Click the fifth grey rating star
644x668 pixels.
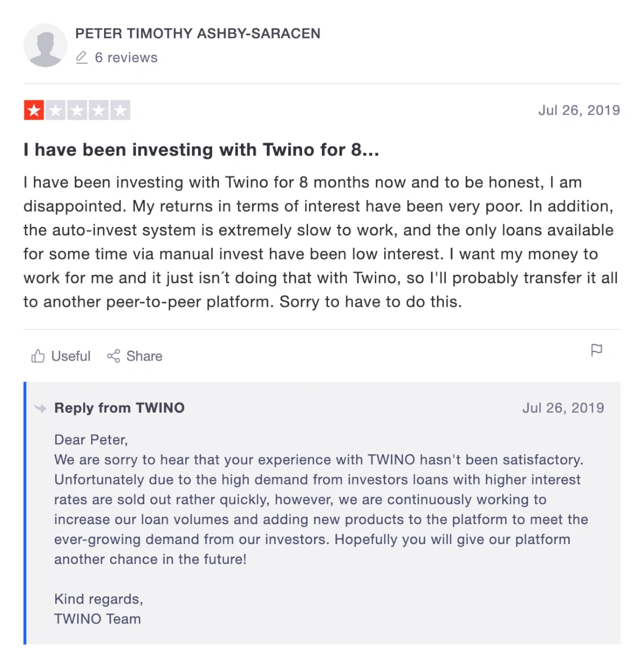click(120, 111)
